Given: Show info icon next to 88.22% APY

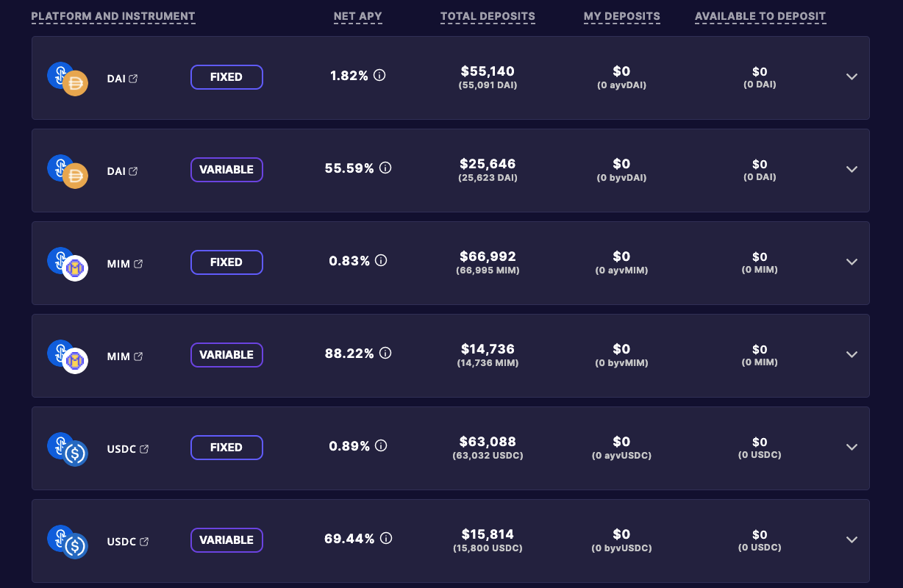Looking at the screenshot, I should click(x=385, y=353).
